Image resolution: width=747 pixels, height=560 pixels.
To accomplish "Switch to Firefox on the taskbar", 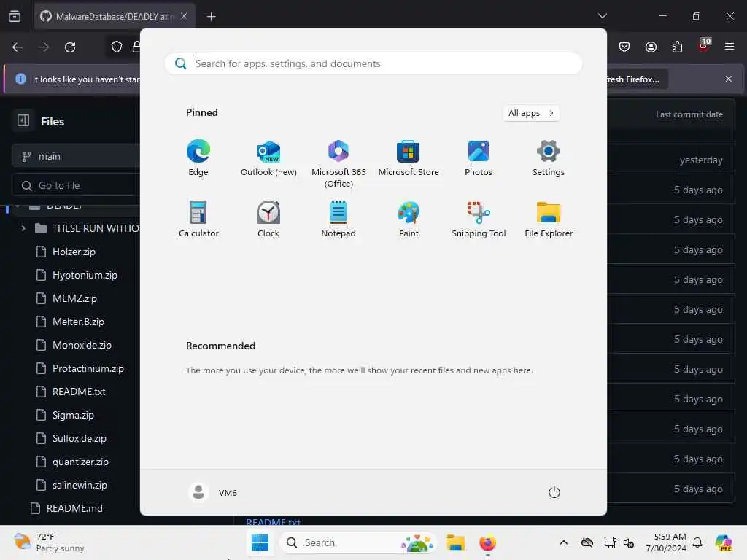I will 487,542.
